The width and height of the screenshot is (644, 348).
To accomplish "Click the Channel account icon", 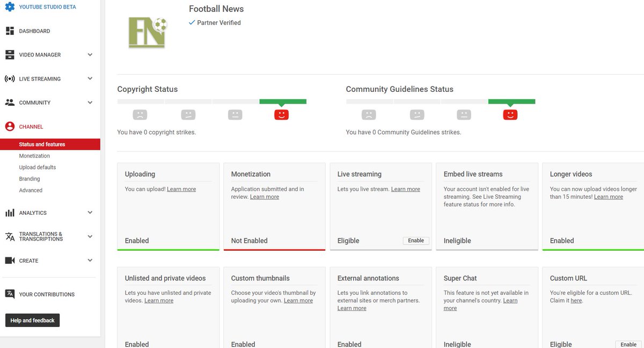I will (10, 127).
